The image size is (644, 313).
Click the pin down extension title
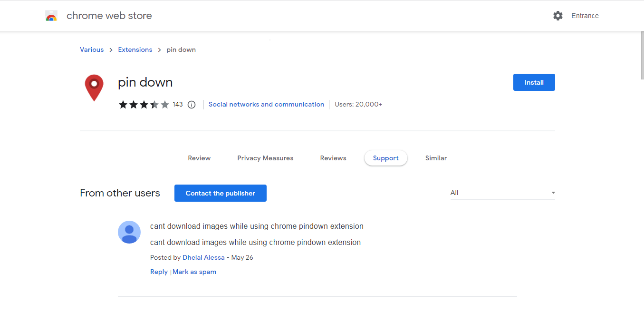tap(145, 82)
